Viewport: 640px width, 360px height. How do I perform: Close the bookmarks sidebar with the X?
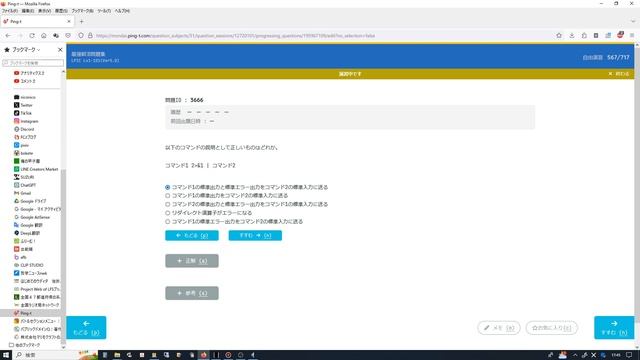point(60,49)
